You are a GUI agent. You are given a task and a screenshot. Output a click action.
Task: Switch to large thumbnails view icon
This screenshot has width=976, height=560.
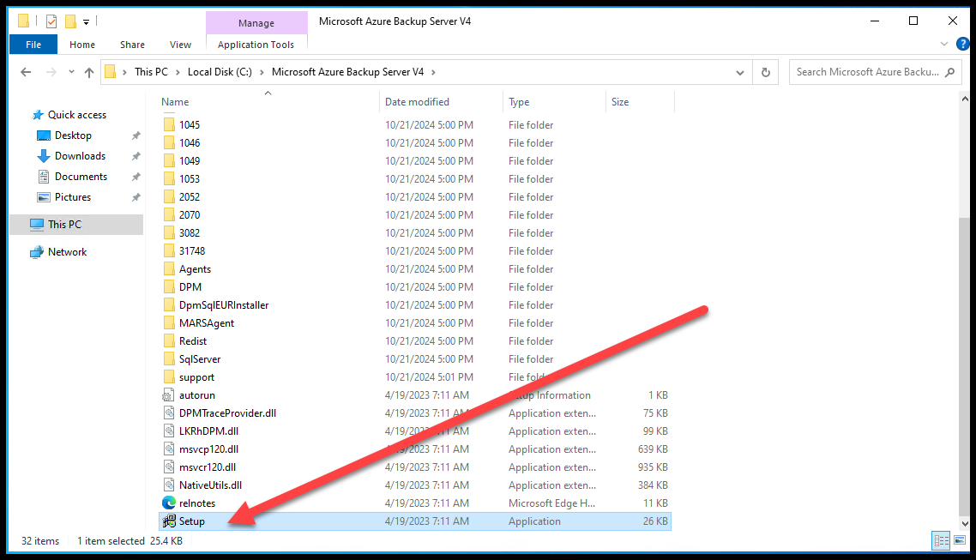(x=960, y=541)
